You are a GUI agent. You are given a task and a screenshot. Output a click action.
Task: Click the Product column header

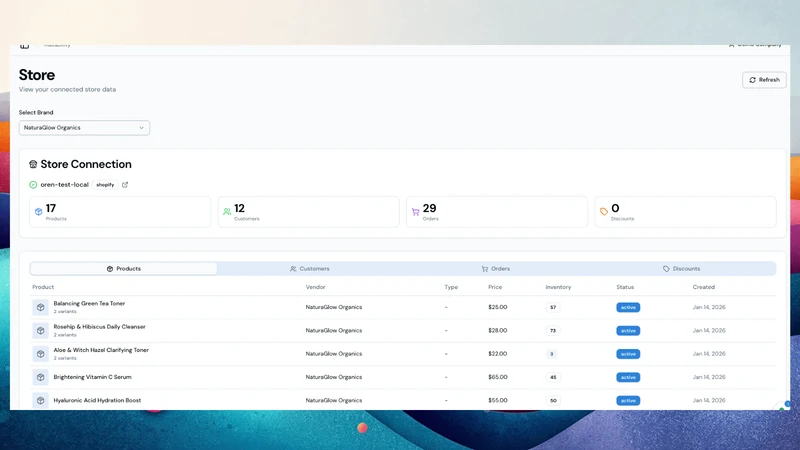pos(43,287)
